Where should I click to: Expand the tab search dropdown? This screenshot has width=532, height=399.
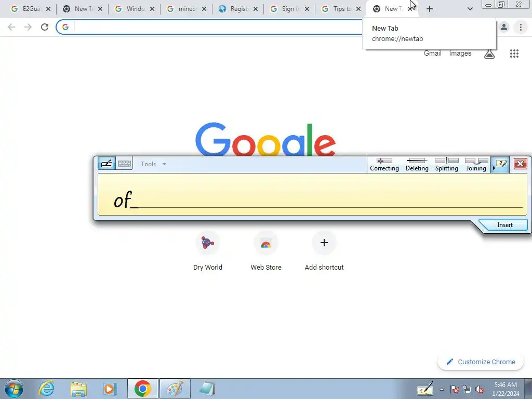click(470, 9)
